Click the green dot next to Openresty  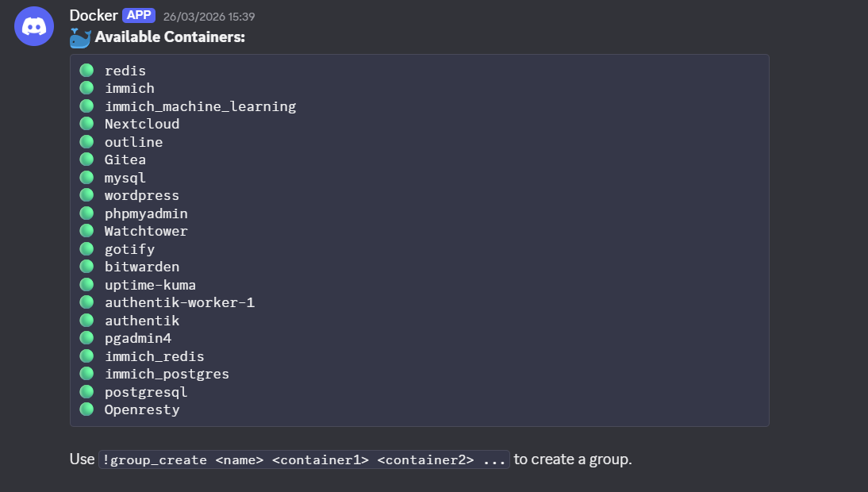click(87, 409)
